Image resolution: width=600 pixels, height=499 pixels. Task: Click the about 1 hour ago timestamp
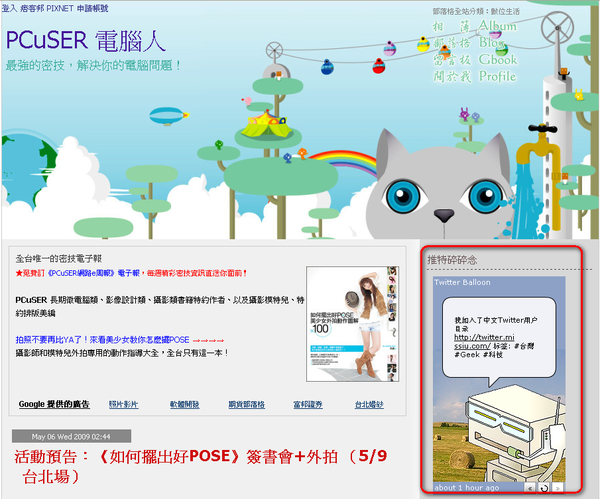466,488
